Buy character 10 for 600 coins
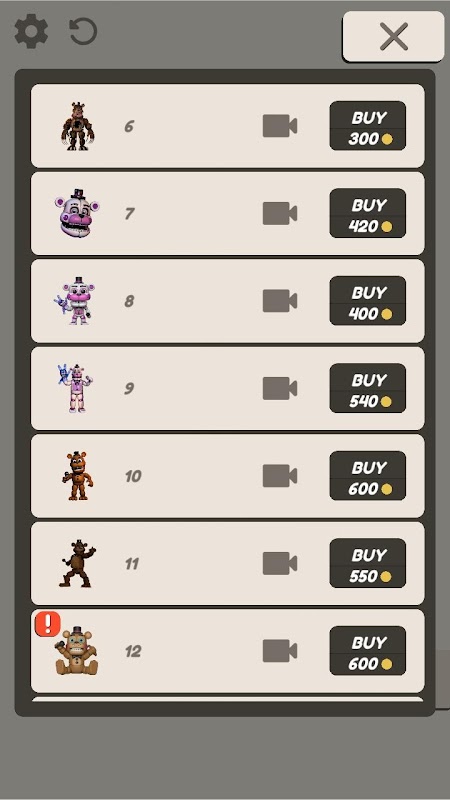 (x=368, y=476)
